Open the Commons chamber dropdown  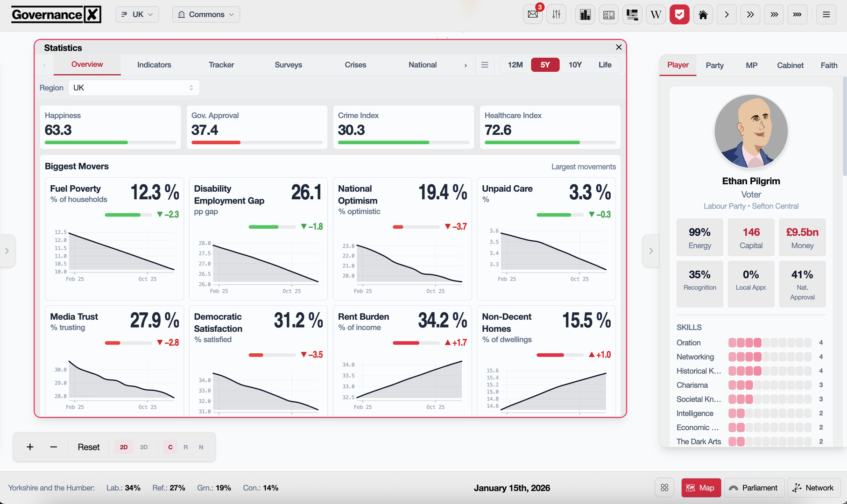pyautogui.click(x=206, y=14)
